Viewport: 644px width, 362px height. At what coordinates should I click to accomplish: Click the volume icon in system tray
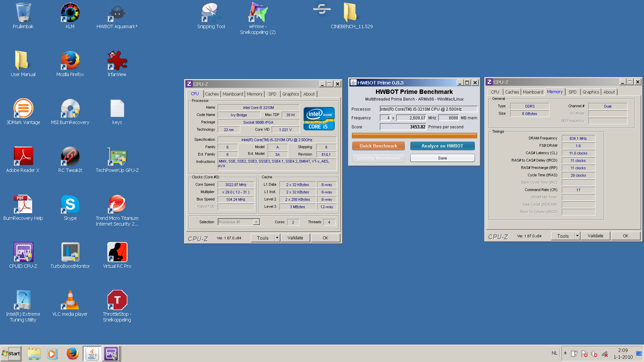[x=594, y=354]
